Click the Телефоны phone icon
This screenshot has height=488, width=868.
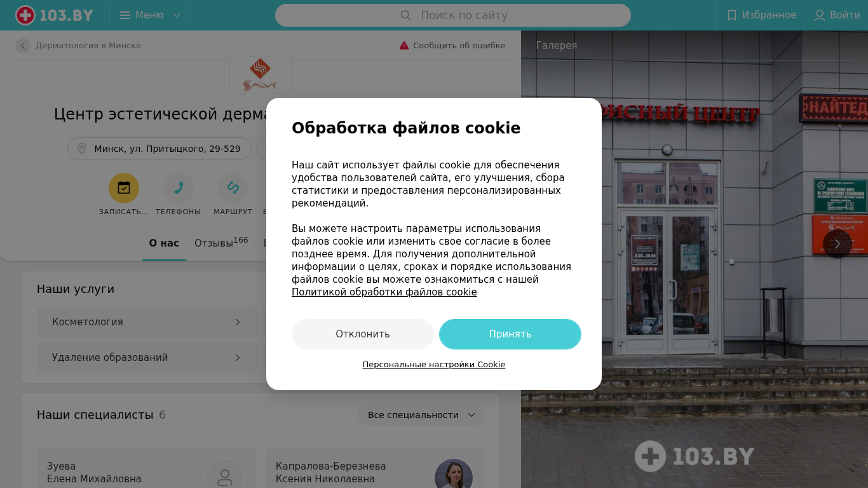(x=179, y=188)
